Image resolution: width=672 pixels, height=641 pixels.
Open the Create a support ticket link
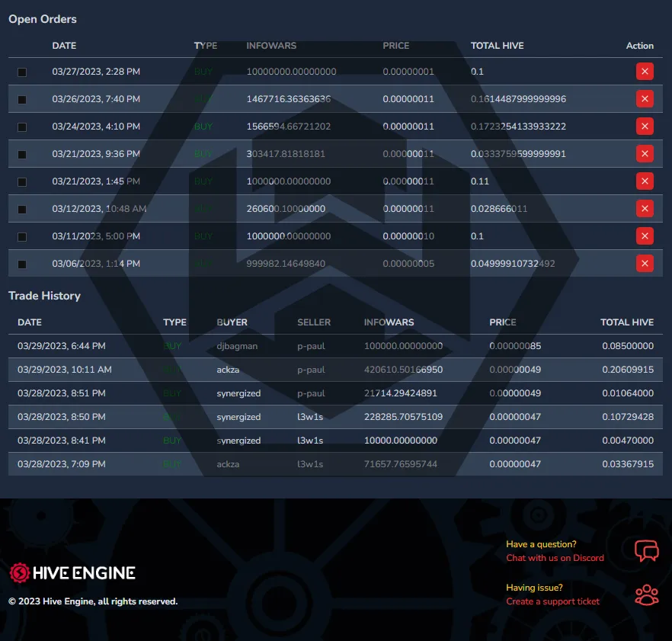click(552, 601)
